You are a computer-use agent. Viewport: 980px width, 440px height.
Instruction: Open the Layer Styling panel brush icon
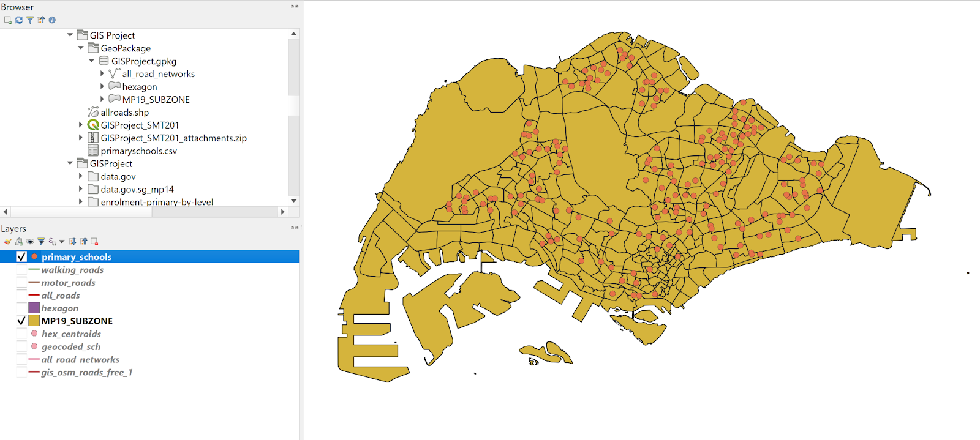(7, 242)
